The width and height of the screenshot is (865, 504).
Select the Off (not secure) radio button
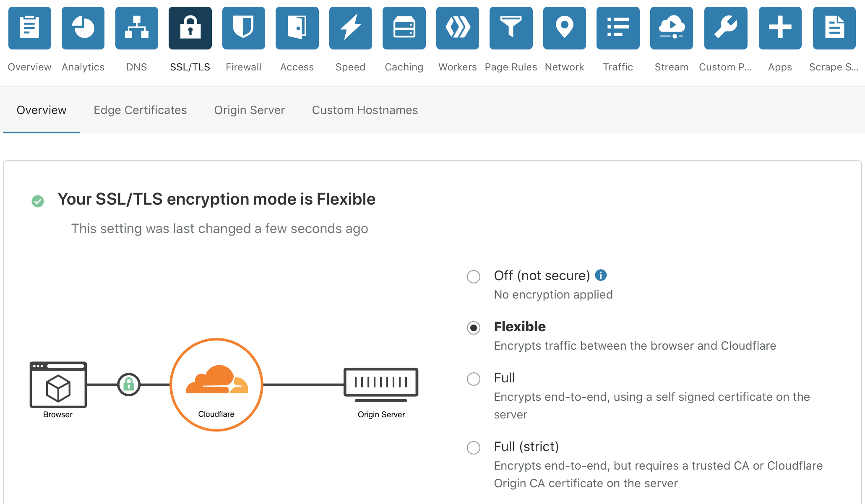pos(474,277)
